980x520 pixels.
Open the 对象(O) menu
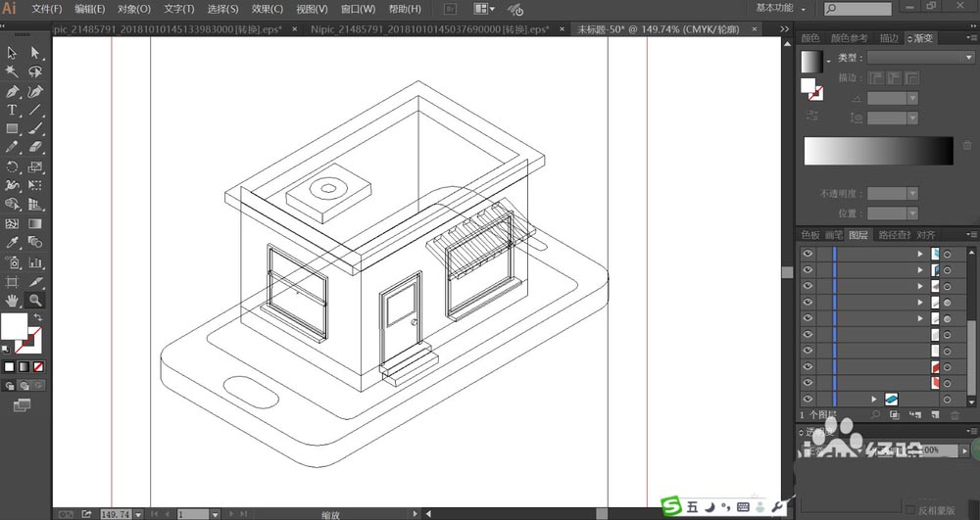tap(134, 10)
